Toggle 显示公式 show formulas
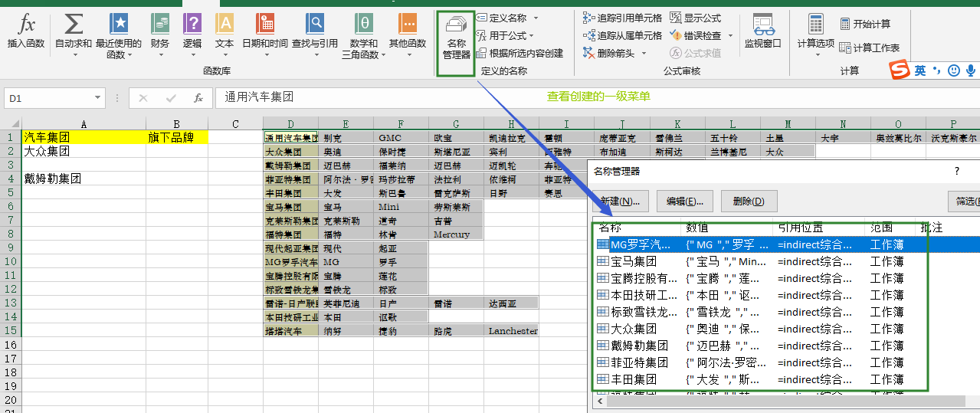Screen dimensions: 980x413 (x=695, y=17)
